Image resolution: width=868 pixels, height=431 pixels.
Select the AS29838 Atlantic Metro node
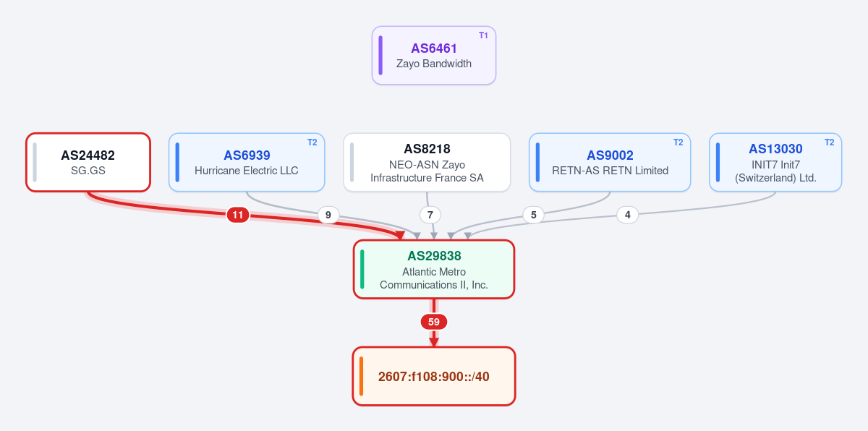point(434,269)
